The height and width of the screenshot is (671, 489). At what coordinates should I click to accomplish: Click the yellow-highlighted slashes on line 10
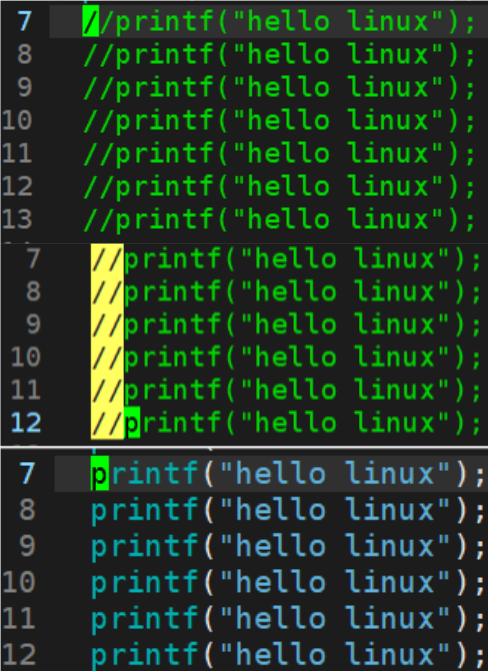[107, 357]
